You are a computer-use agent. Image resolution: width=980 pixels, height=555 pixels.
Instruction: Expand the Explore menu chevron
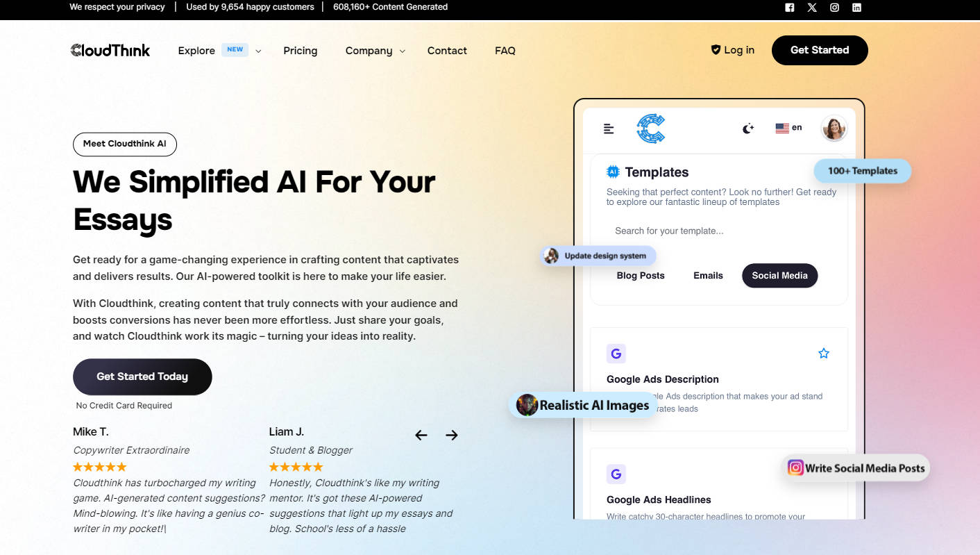(258, 51)
